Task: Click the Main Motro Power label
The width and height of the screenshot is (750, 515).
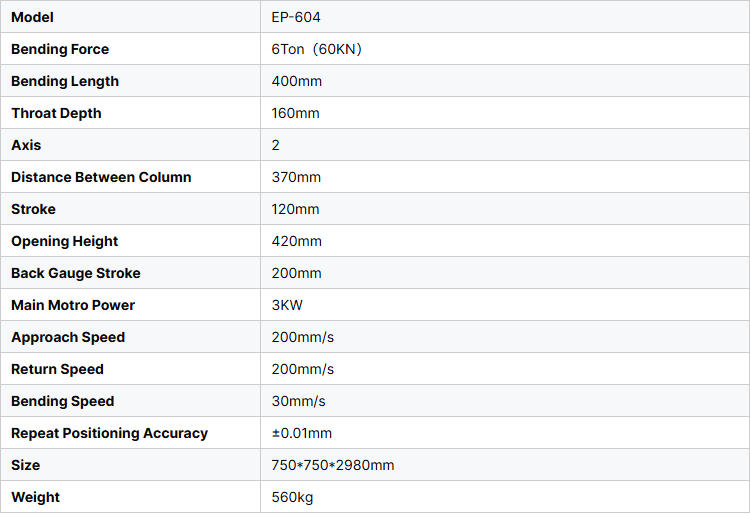Action: pos(73,305)
